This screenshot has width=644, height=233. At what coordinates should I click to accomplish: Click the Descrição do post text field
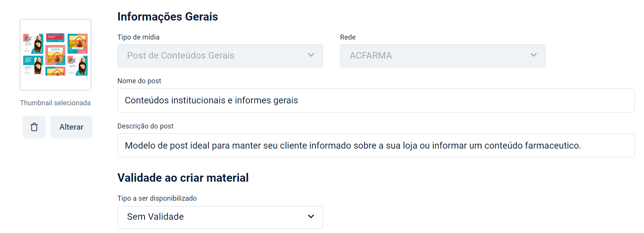[376, 146]
